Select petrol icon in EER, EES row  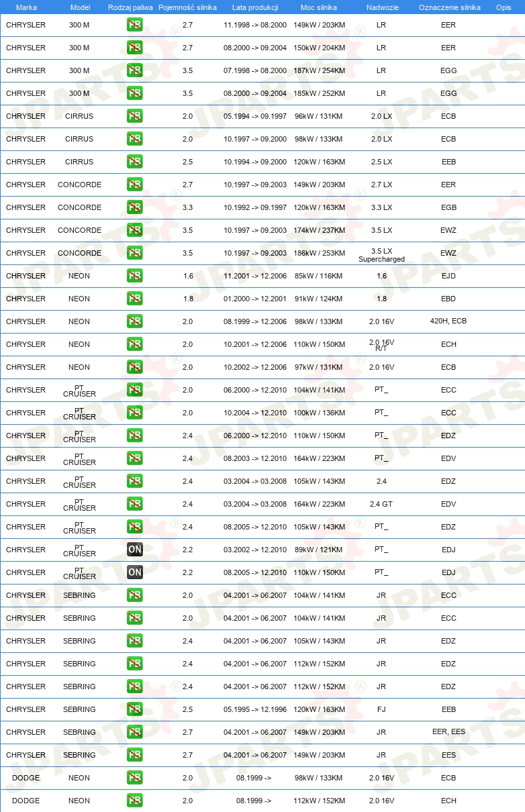[x=135, y=732]
